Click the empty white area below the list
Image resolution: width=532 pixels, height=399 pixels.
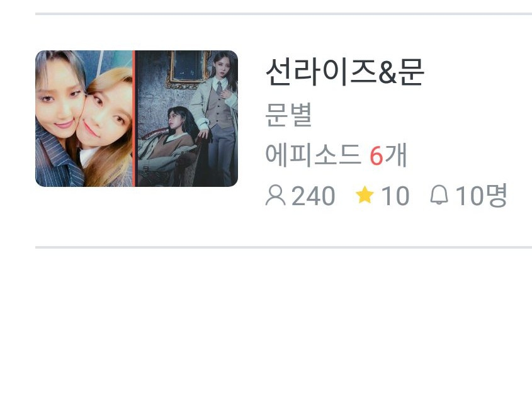coord(266,322)
